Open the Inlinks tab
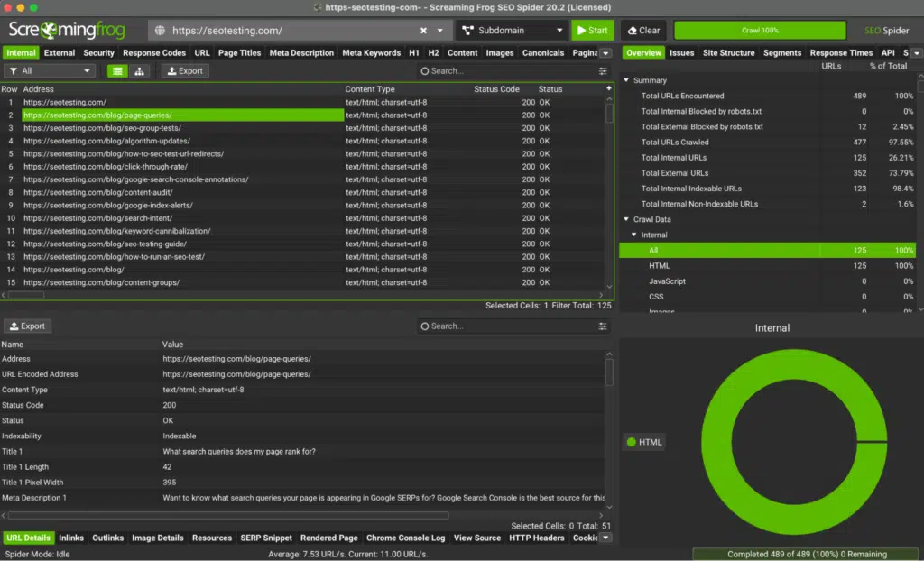The image size is (924, 561). pyautogui.click(x=71, y=538)
